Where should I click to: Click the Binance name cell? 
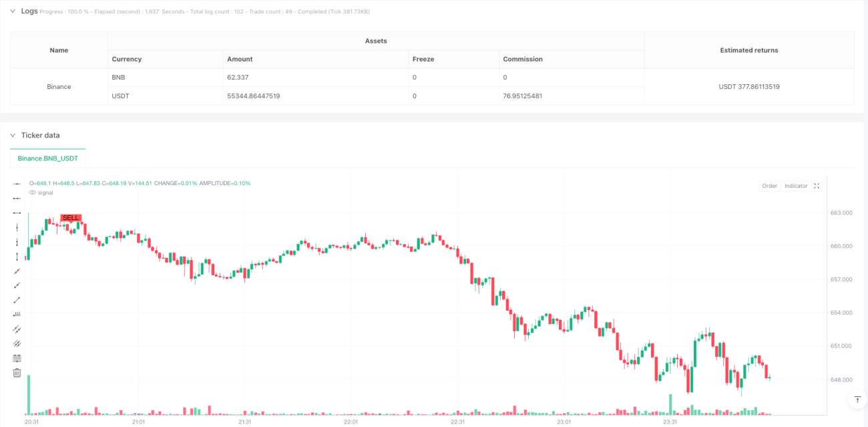tap(59, 87)
